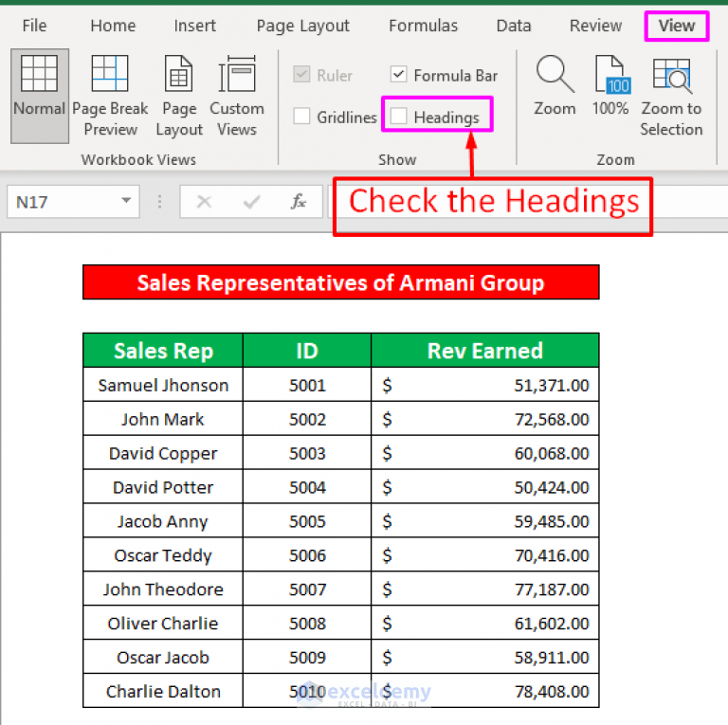Open the Formulas tab
This screenshot has height=725, width=728.
423,26
